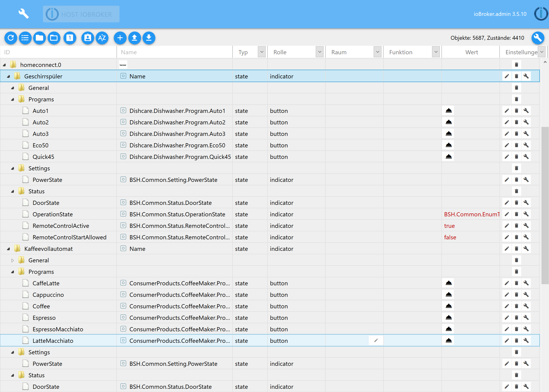The width and height of the screenshot is (549, 392).
Task: Filter by ID in the ID field
Action: pyautogui.click(x=58, y=52)
